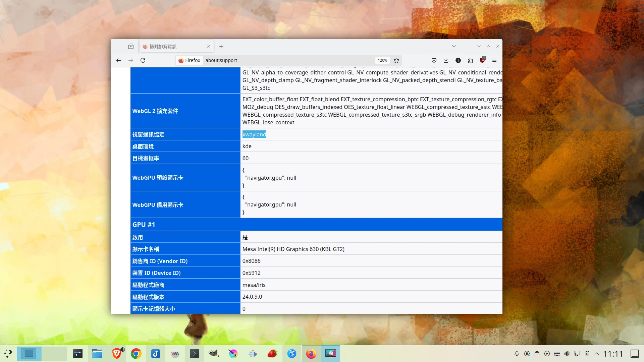Image resolution: width=644 pixels, height=362 pixels.
Task: Open the volume control in the system tray
Action: [x=567, y=354]
